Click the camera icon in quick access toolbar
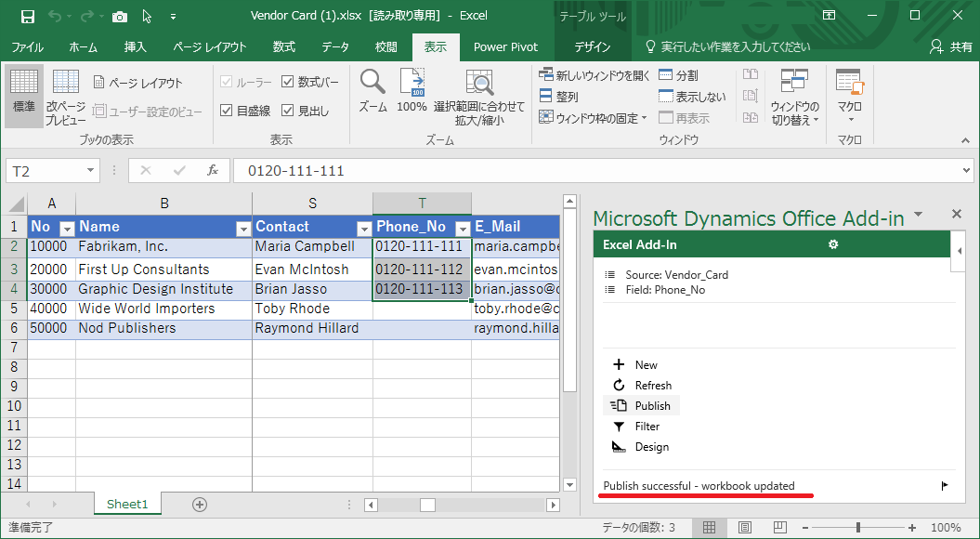980x539 pixels. point(120,17)
